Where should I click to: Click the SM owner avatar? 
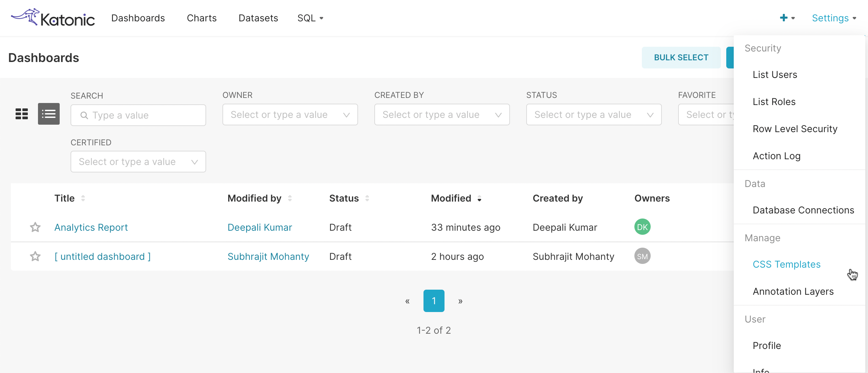pos(642,256)
